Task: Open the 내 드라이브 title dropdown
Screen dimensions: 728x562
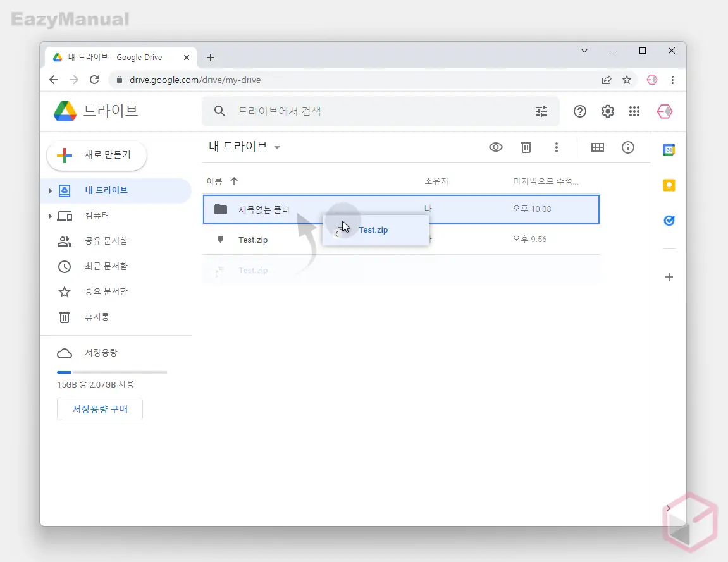Action: tap(277, 146)
